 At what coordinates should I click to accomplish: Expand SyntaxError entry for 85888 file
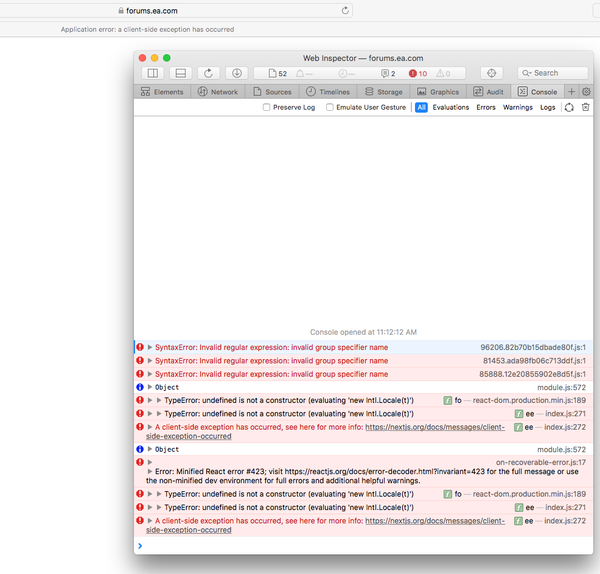click(150, 374)
